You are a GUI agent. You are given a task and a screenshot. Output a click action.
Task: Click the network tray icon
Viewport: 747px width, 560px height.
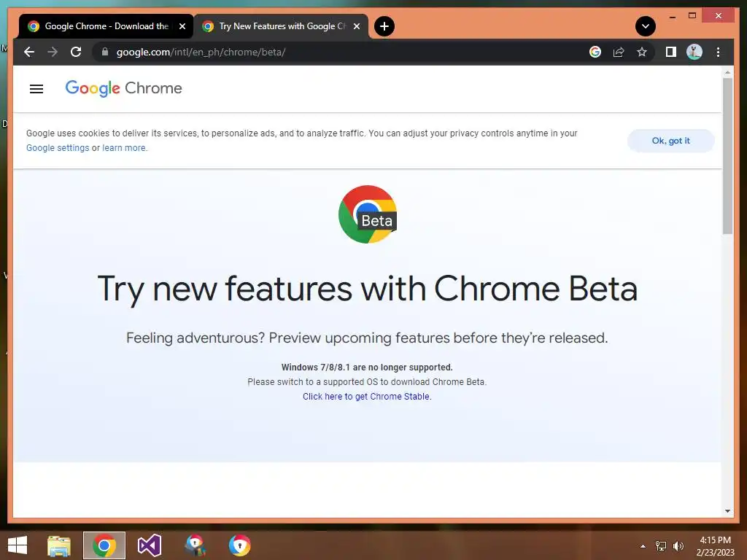point(661,546)
